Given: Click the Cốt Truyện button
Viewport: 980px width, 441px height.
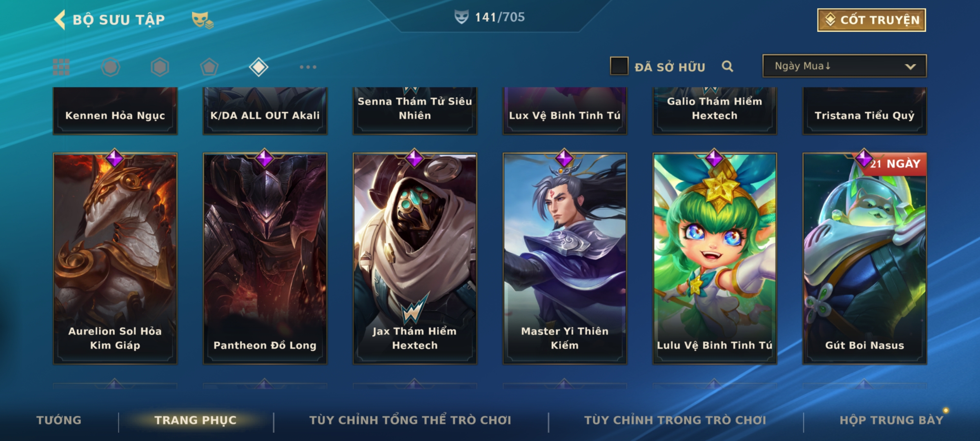Looking at the screenshot, I should [871, 20].
